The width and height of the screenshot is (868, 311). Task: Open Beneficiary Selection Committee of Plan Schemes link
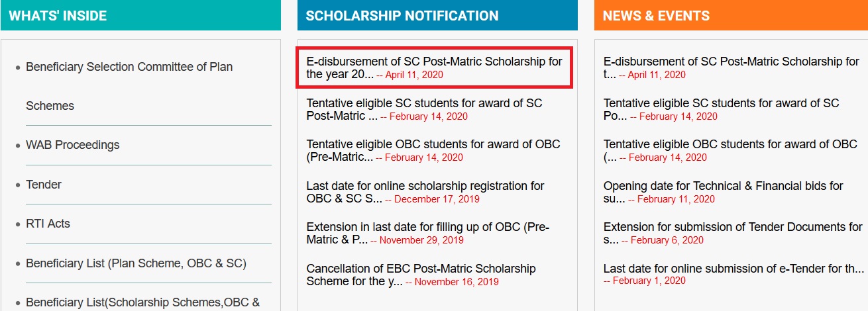[129, 67]
